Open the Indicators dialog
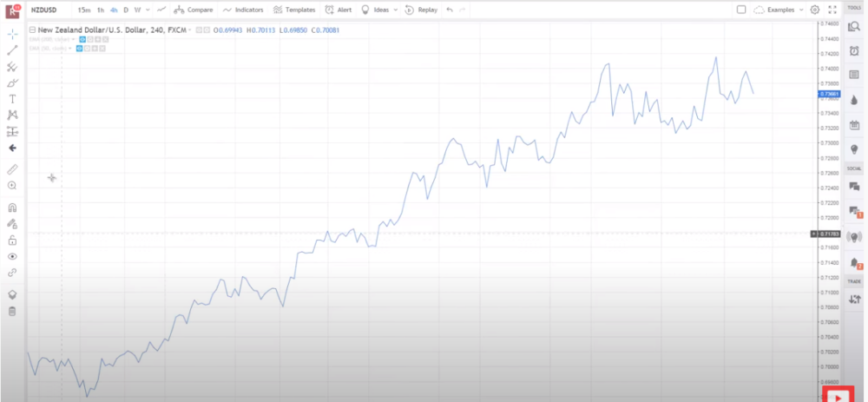868x402 pixels. pos(243,10)
